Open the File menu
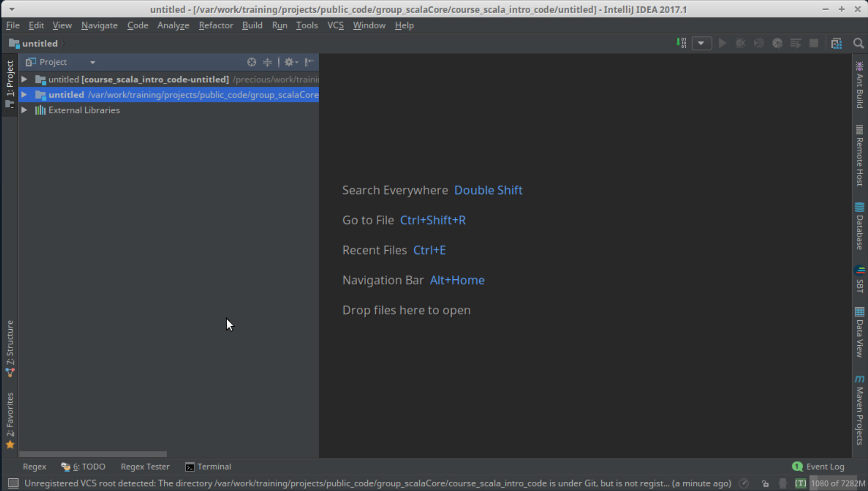 coord(13,25)
